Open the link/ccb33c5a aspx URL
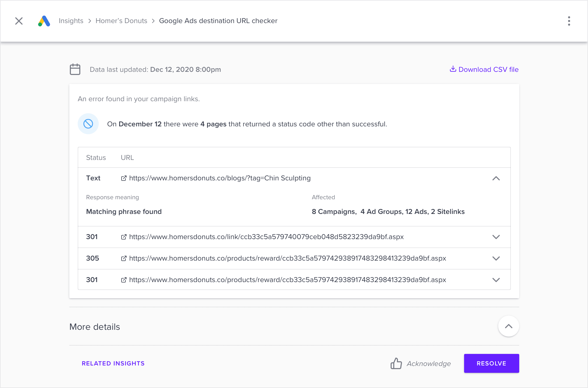 pyautogui.click(x=266, y=237)
